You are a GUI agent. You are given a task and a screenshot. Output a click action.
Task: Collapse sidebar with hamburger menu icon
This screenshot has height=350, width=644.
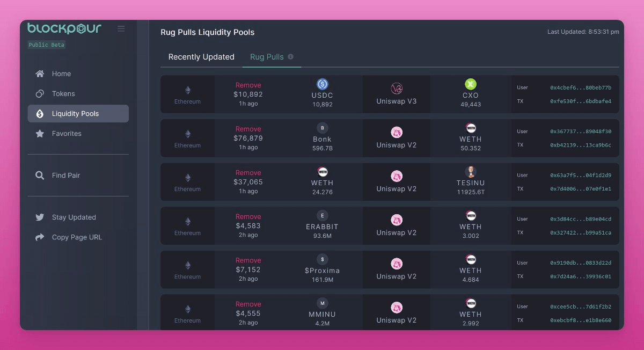pyautogui.click(x=121, y=28)
